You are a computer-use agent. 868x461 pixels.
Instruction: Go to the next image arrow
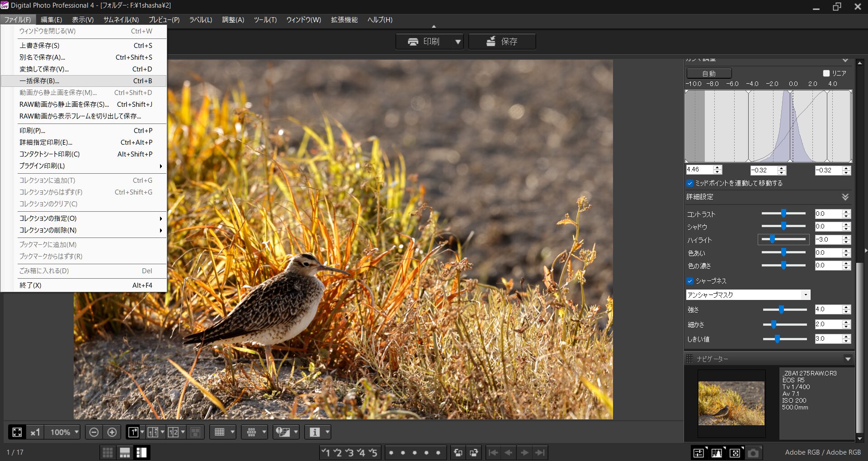click(524, 452)
